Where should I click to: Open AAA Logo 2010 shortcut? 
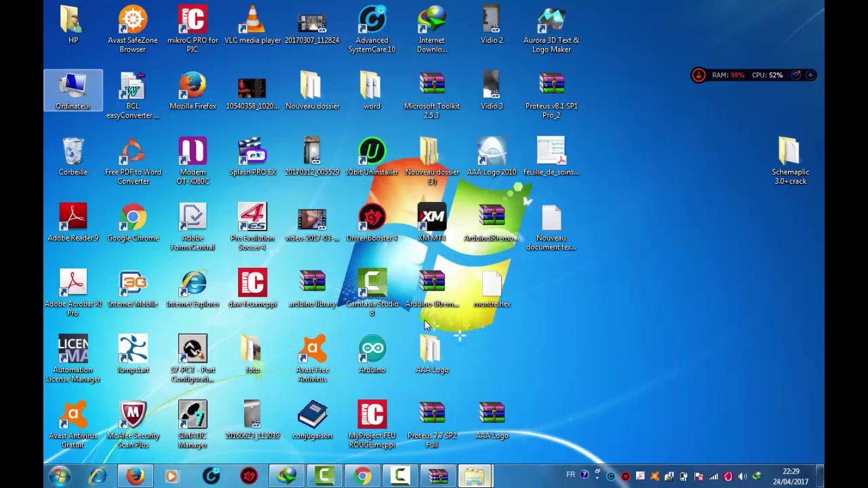pyautogui.click(x=492, y=157)
